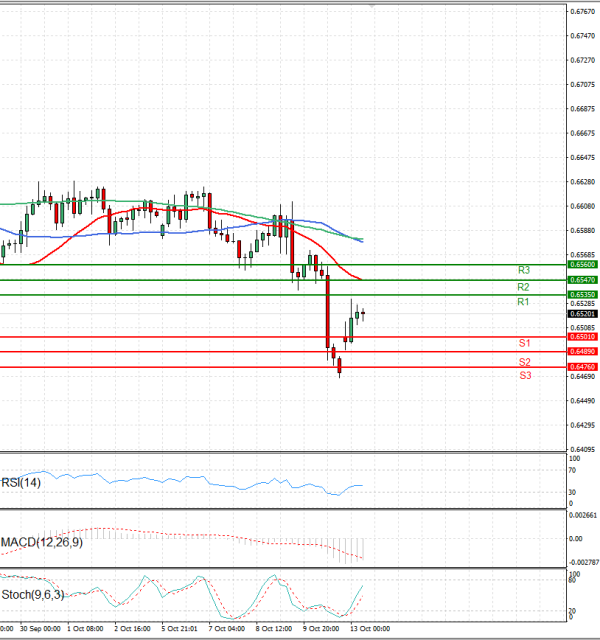Click the 0.65350 green price tag
Image resolution: width=600 pixels, height=640 pixels.
(583, 295)
